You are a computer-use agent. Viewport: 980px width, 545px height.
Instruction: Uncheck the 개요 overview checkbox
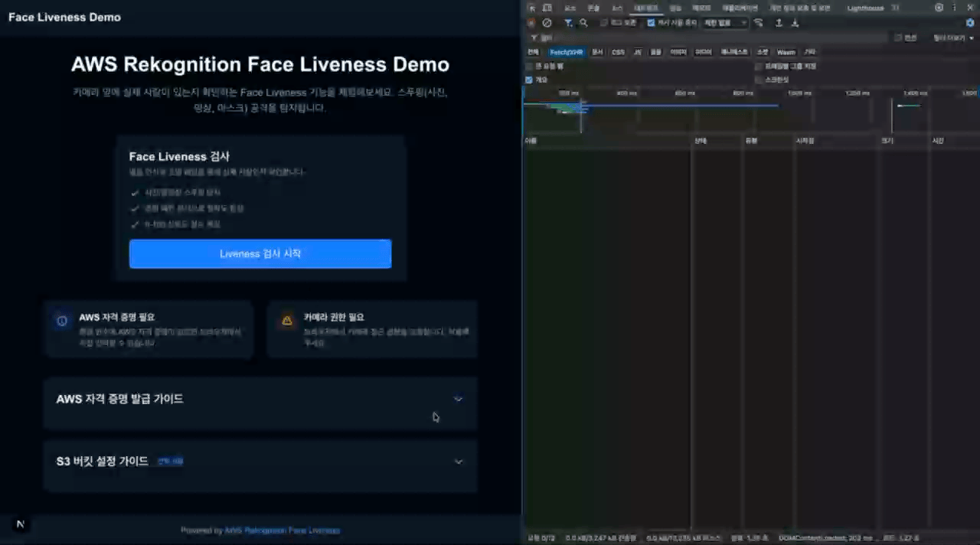528,79
